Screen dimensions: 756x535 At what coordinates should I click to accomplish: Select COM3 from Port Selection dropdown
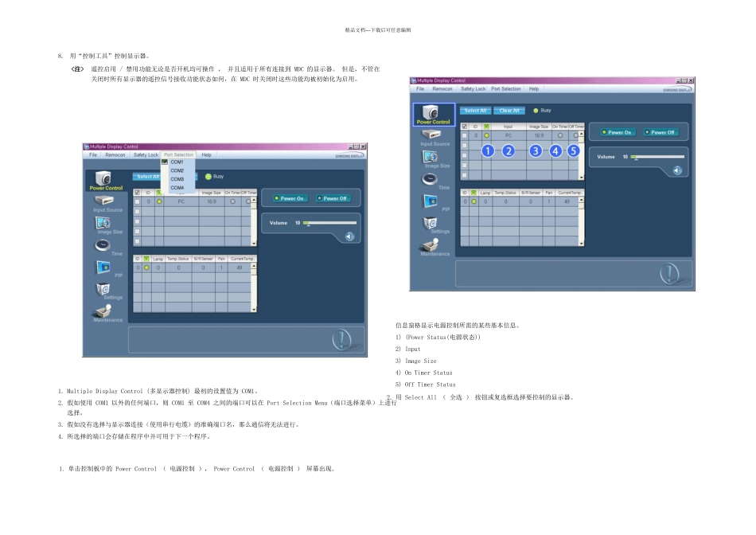pos(177,179)
